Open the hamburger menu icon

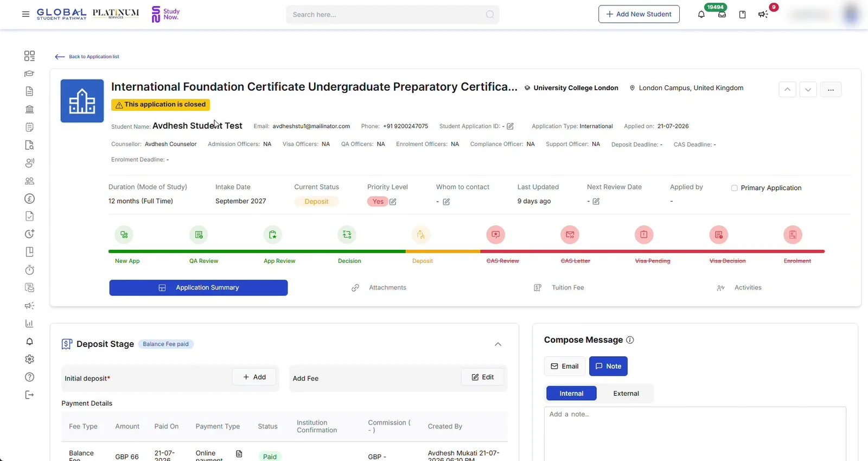pos(25,14)
